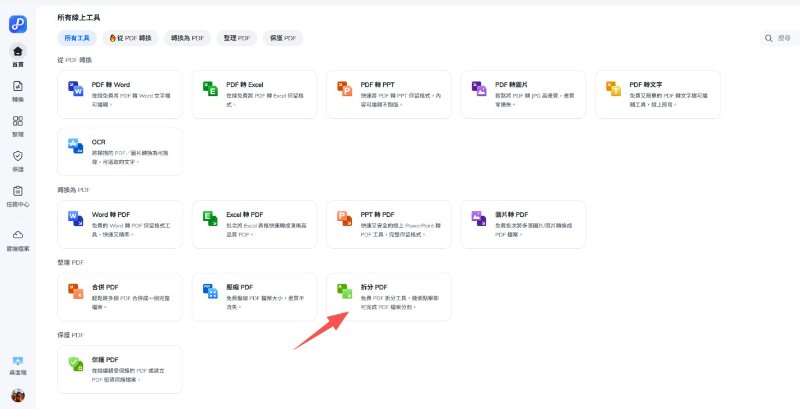Open the 保護 PDF tool card icon
Viewport: 800px width, 409px height.
point(76,364)
